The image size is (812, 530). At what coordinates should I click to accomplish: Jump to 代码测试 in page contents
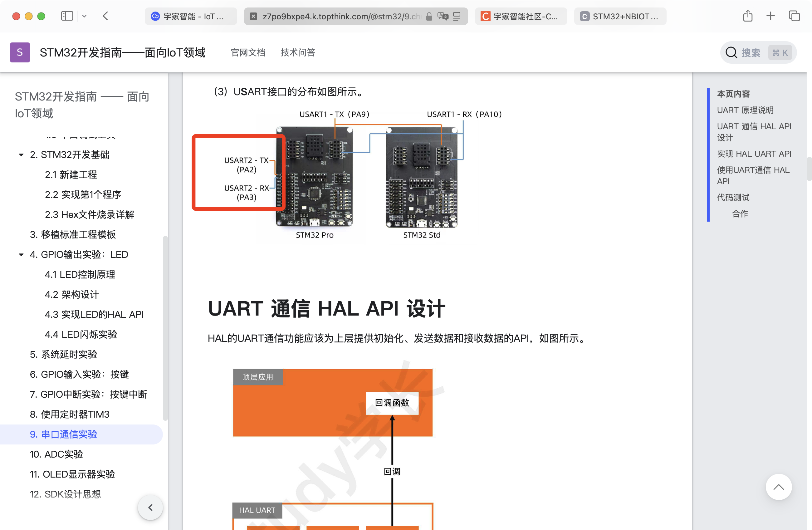pos(733,197)
